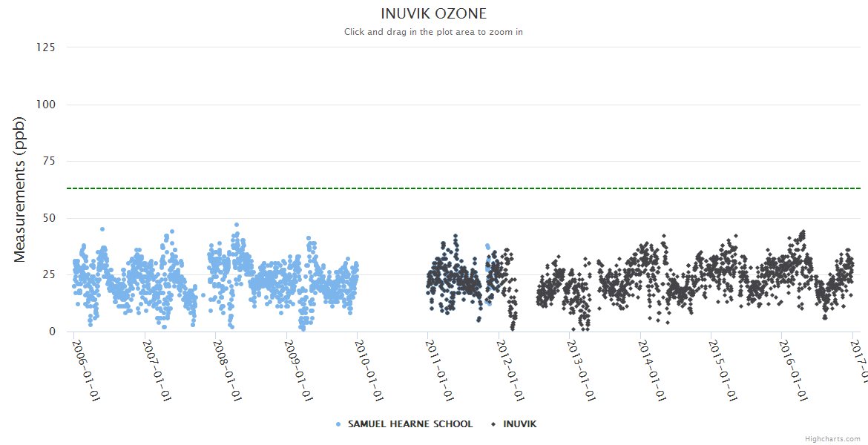868x445 pixels.
Task: Click the 125 y-axis value label
Action: 45,47
